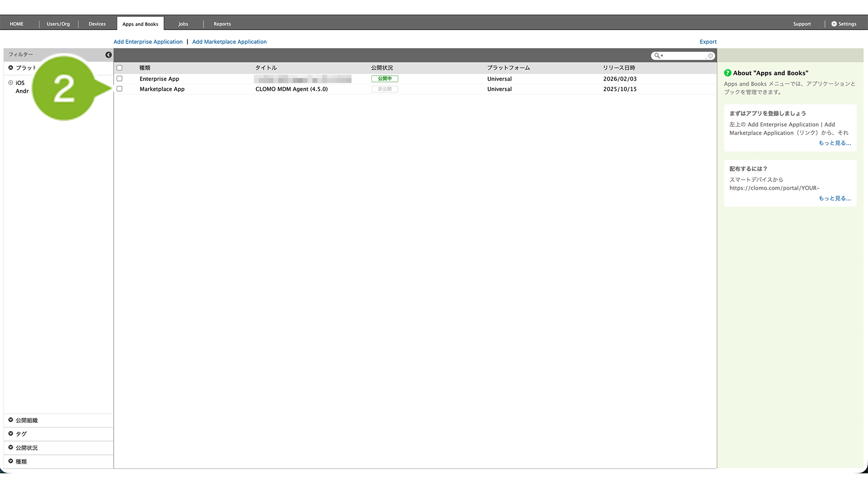Open the Reports tab
Screen dimensions: 868x488
pos(222,24)
